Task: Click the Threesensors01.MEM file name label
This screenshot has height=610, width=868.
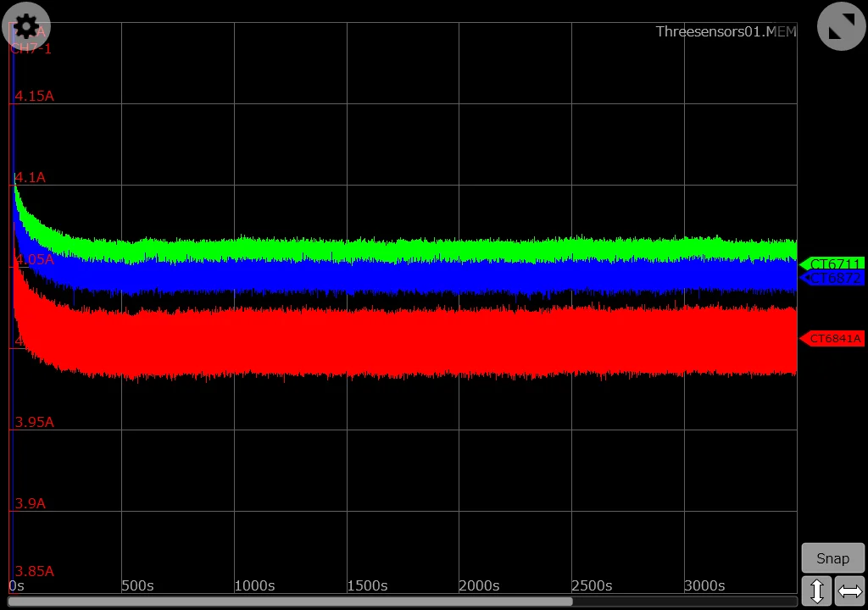Action: tap(726, 31)
